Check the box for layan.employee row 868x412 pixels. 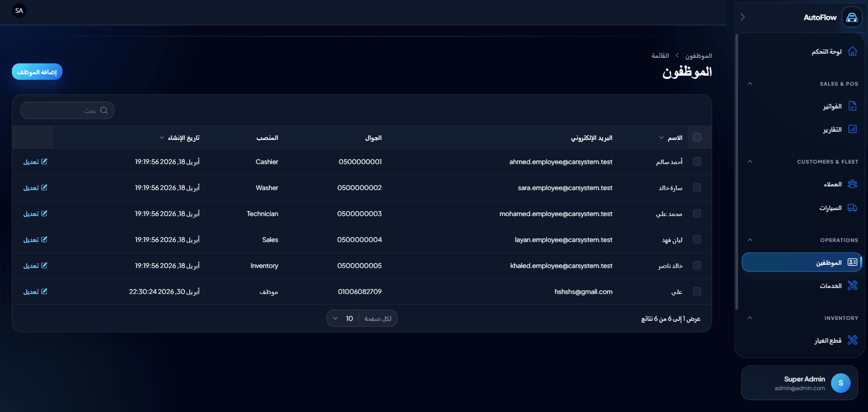[697, 239]
